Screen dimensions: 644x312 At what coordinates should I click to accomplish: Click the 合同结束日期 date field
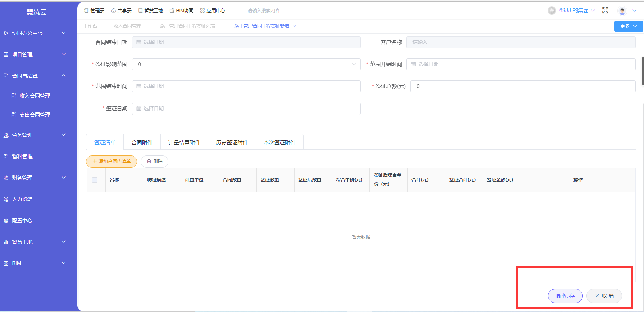click(x=246, y=42)
